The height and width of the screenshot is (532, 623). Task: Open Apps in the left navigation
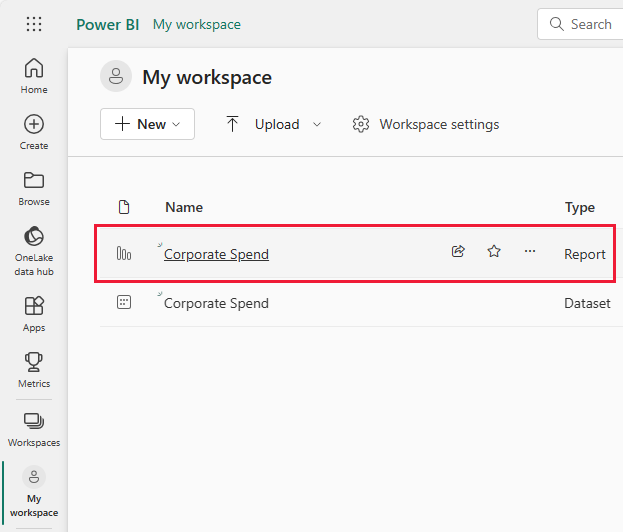[x=34, y=314]
